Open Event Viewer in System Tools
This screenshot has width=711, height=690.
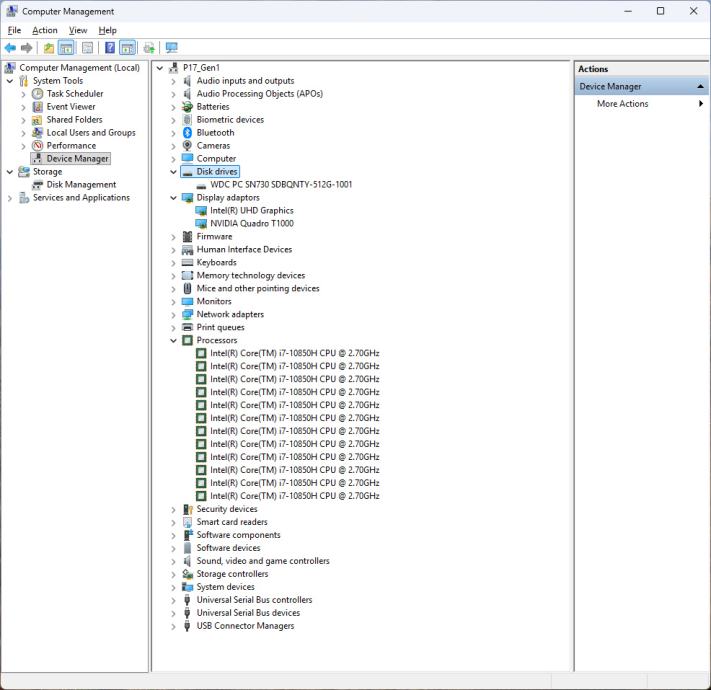pos(70,107)
